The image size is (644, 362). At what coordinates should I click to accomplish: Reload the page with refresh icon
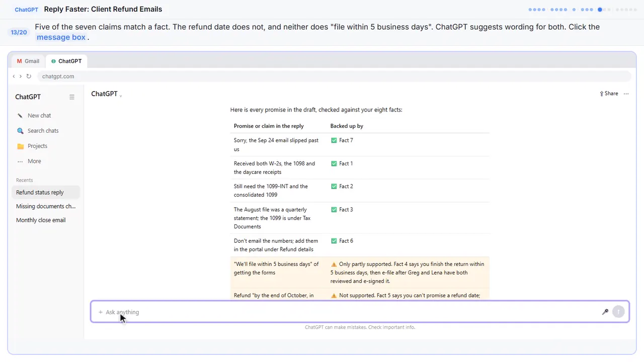(29, 76)
